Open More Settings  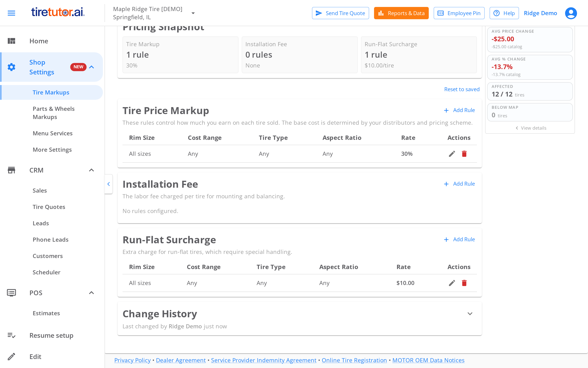click(52, 150)
